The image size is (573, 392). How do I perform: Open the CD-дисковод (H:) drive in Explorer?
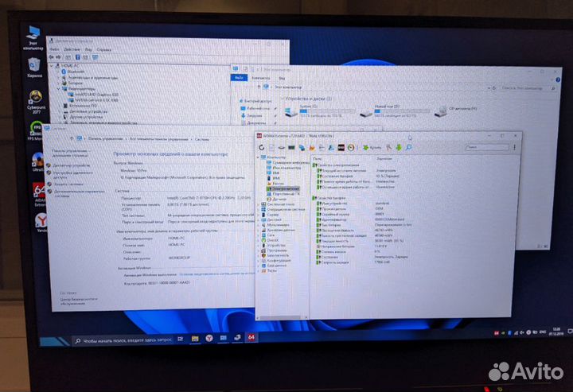tap(456, 111)
